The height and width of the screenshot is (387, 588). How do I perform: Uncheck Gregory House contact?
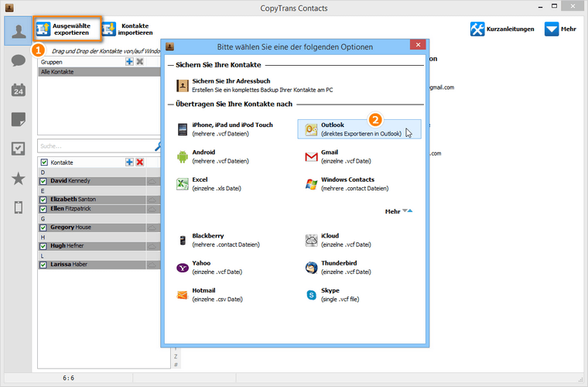(x=43, y=228)
